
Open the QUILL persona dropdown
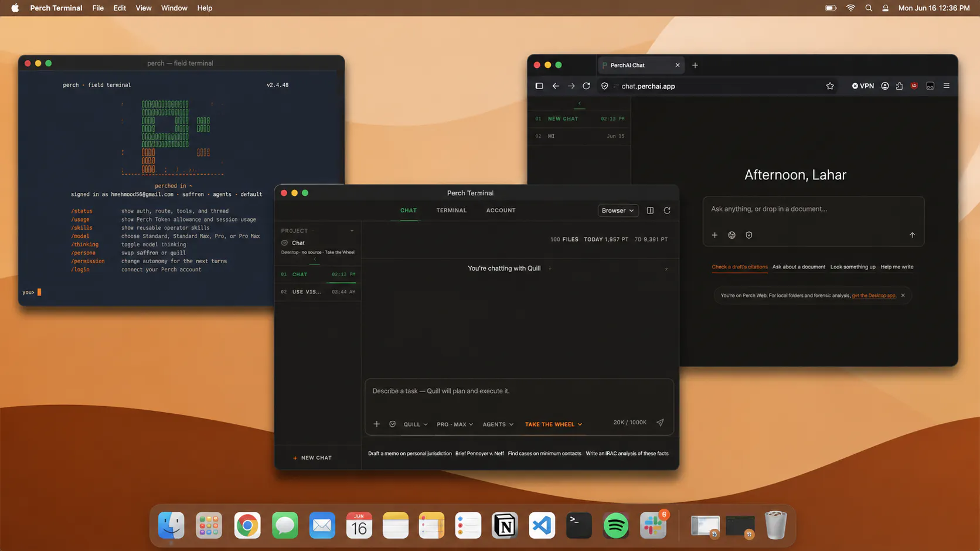[x=416, y=424]
